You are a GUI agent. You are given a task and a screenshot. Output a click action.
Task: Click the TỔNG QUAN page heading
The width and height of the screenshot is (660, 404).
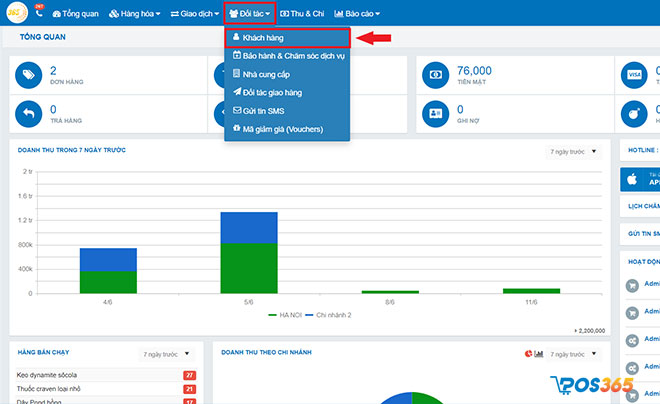(x=43, y=37)
